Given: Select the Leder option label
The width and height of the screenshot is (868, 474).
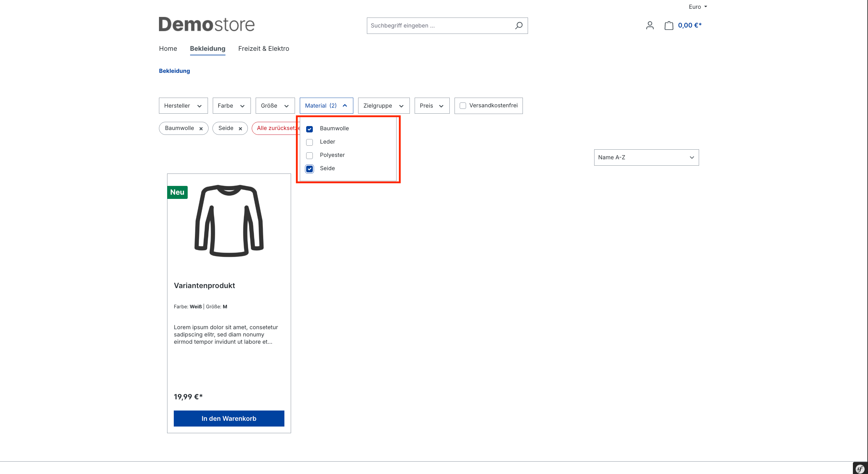Looking at the screenshot, I should [327, 141].
